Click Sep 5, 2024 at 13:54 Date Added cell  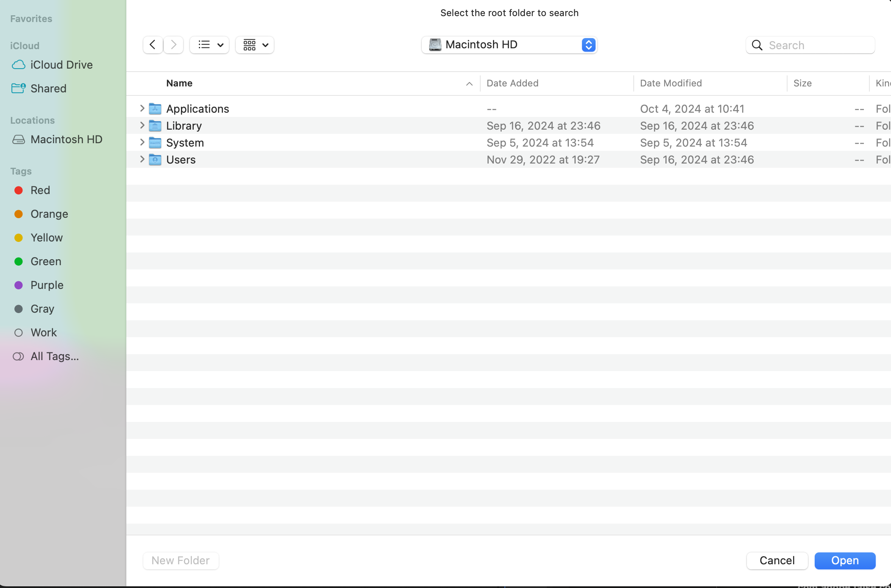[540, 143]
